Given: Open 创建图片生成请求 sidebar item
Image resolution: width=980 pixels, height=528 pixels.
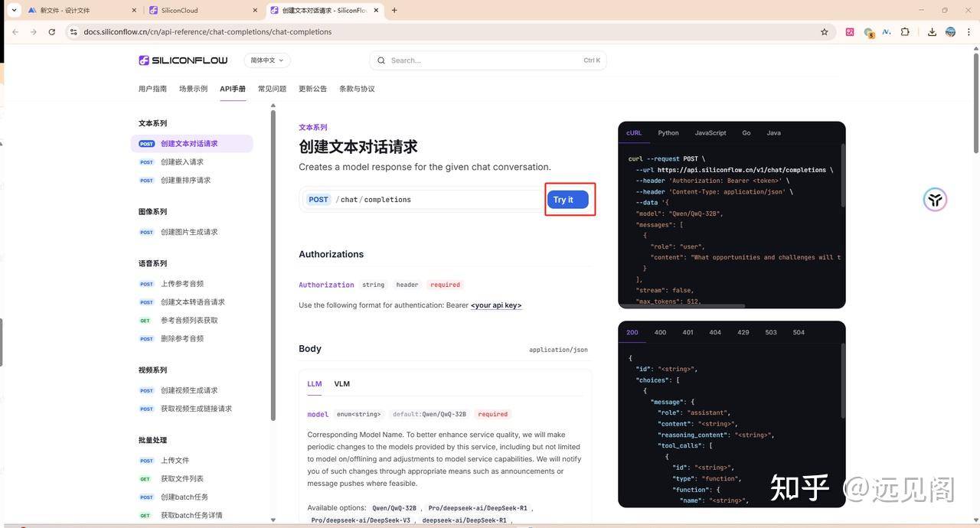Looking at the screenshot, I should 191,232.
